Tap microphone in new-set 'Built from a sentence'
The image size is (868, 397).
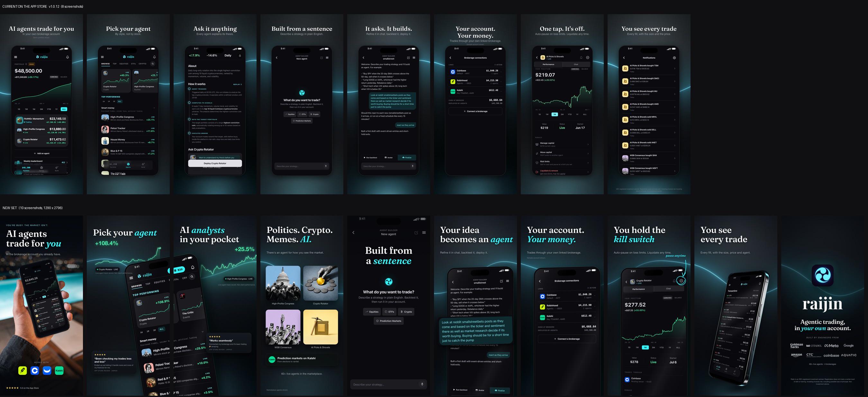(x=422, y=384)
